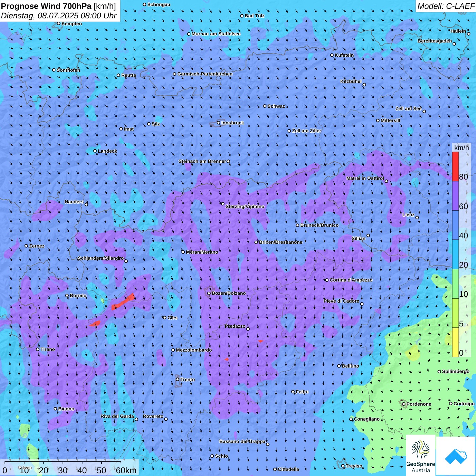Click the Matrei in Osttirol marker
Viewport: 476px width, 476px height.
click(x=386, y=181)
